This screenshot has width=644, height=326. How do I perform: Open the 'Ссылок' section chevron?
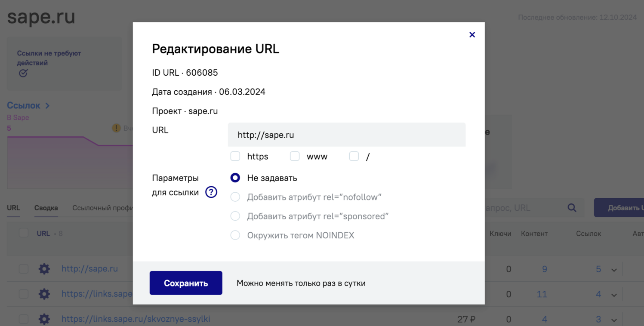[47, 106]
